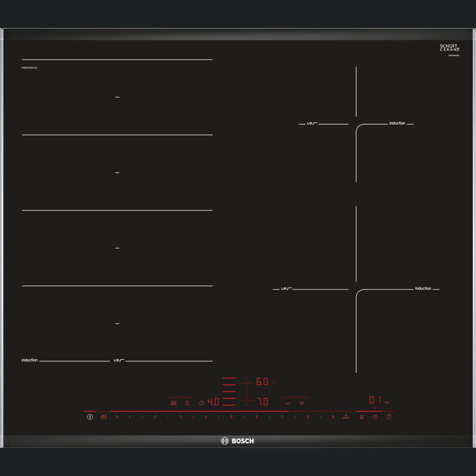The image size is (476, 476).
Task: Tap the frying sensor symbol on the lower right zone
Action: tap(286, 288)
